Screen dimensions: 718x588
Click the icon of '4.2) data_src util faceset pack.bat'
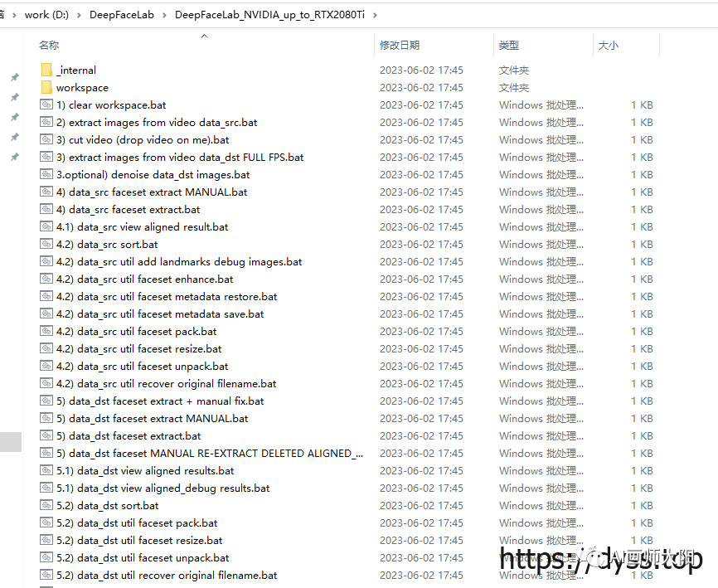click(46, 331)
